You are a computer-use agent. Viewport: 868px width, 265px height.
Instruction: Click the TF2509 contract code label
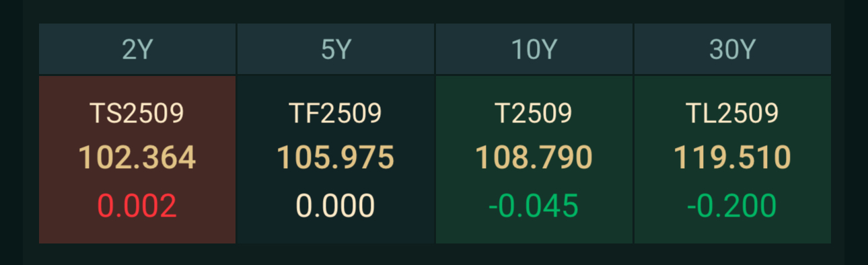[336, 113]
